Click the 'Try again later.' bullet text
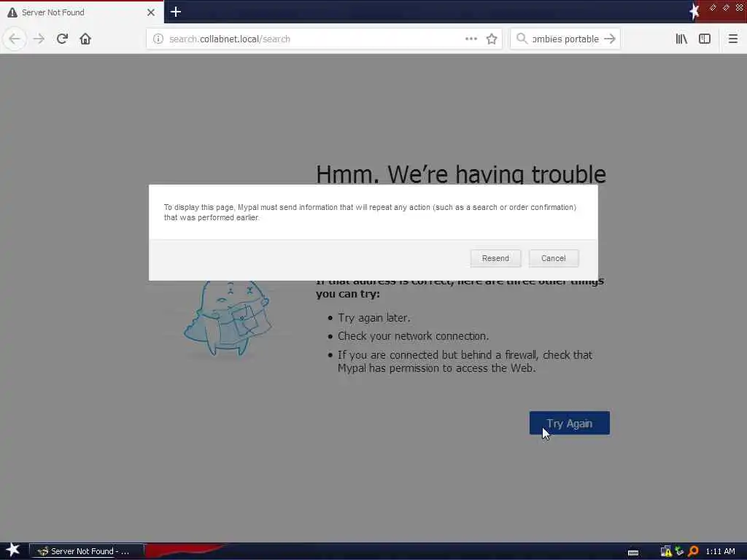The image size is (747, 560). 374,318
